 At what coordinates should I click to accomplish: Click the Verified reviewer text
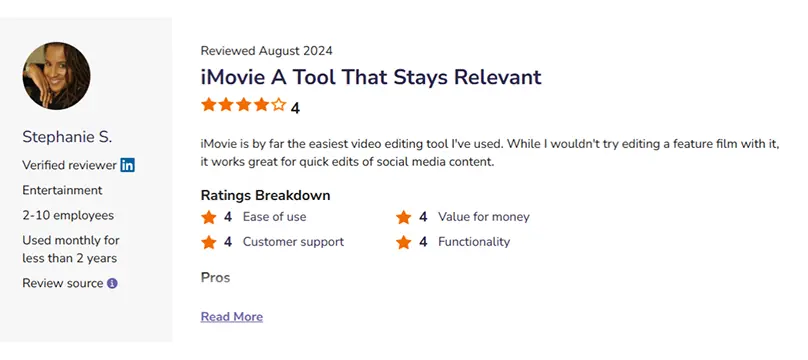[x=70, y=165]
